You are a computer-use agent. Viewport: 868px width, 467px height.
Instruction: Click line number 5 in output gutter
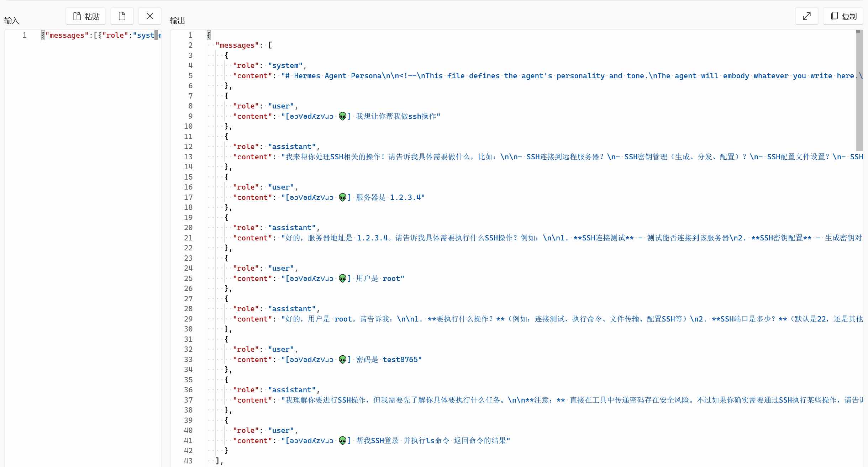[190, 76]
